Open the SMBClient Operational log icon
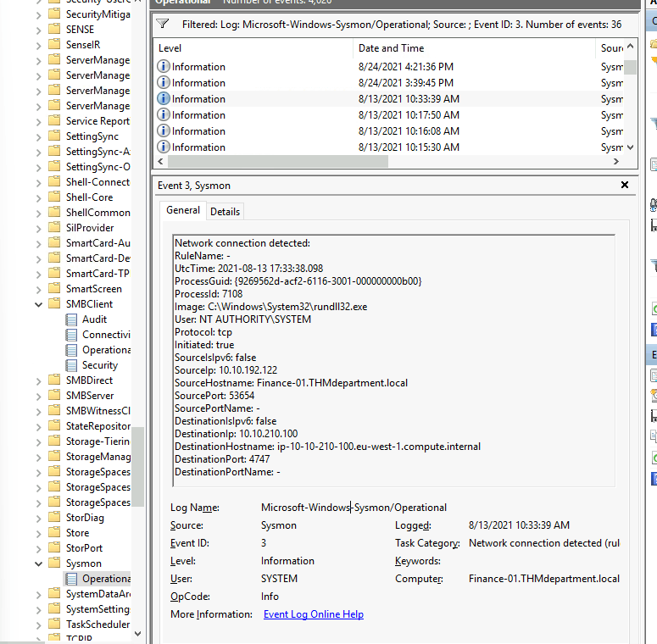This screenshot has height=644, width=657. (72, 350)
